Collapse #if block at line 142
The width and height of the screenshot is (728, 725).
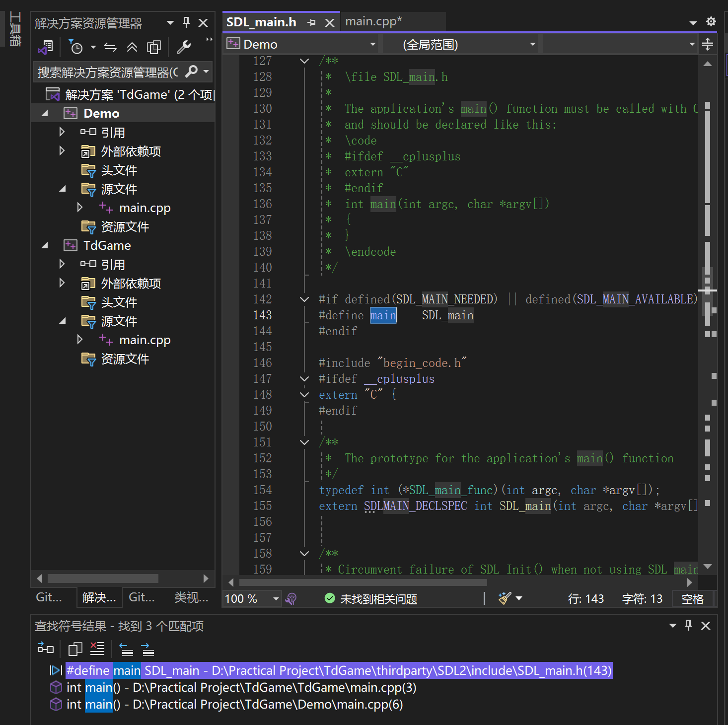click(x=304, y=299)
